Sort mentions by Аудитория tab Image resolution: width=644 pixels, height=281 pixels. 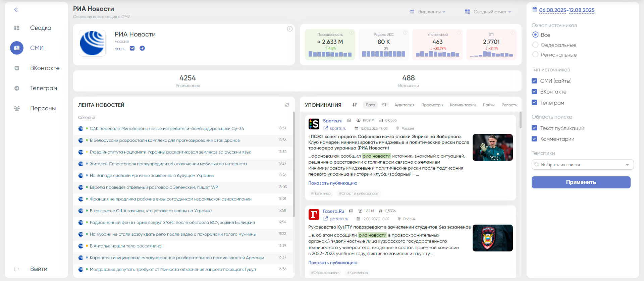click(x=404, y=105)
